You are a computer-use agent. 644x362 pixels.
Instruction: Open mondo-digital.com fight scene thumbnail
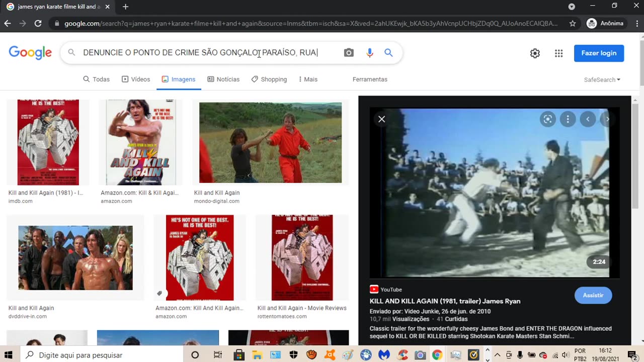270,142
